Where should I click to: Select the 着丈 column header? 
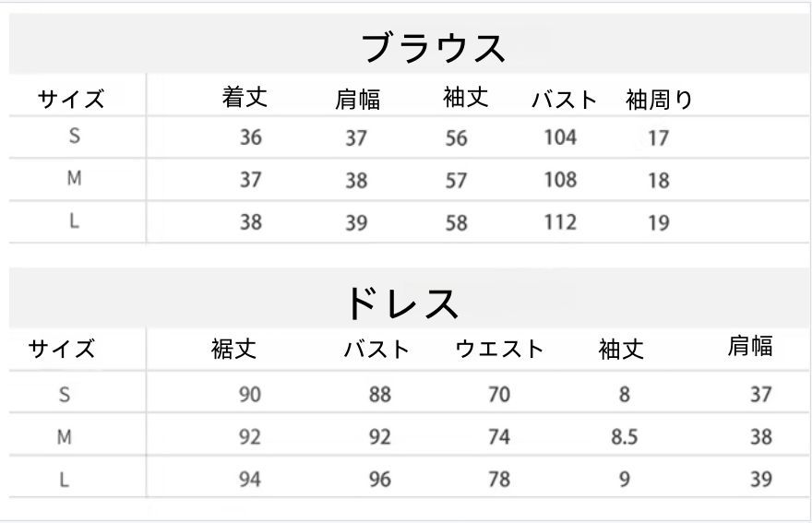point(245,97)
